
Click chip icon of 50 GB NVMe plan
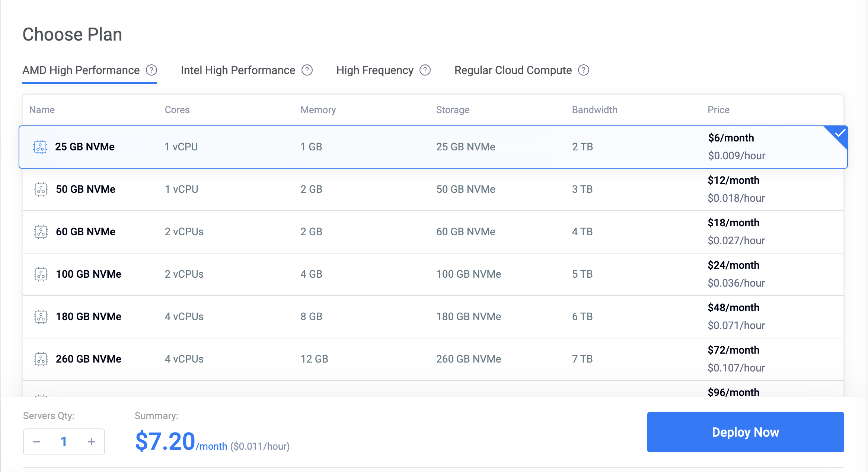click(41, 189)
